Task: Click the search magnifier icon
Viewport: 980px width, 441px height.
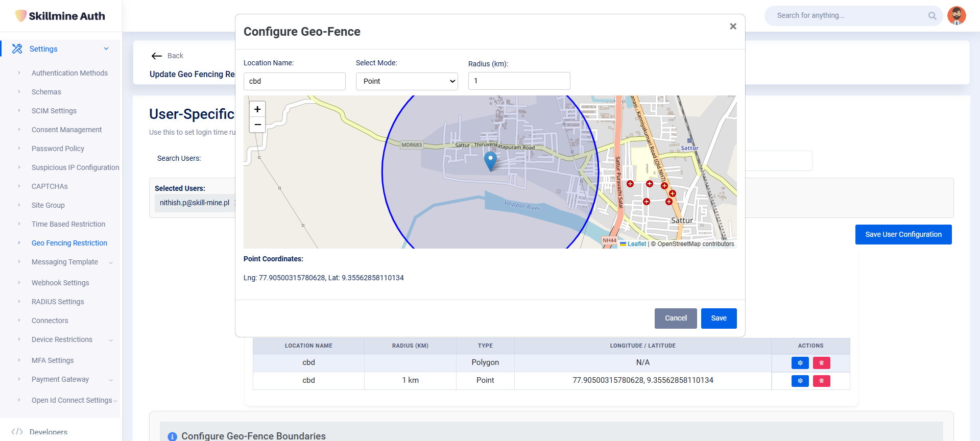Action: point(932,16)
